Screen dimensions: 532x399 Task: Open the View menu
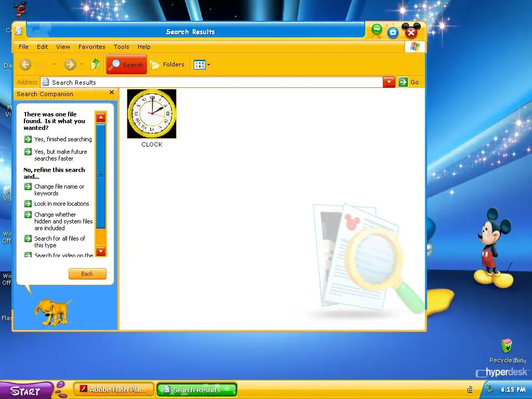coord(63,47)
